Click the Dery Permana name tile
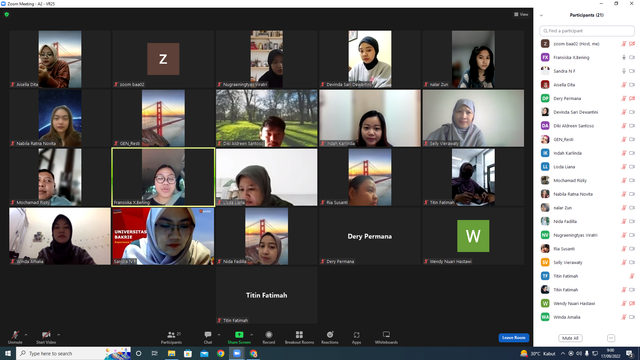This screenshot has height=360, width=640. point(370,236)
